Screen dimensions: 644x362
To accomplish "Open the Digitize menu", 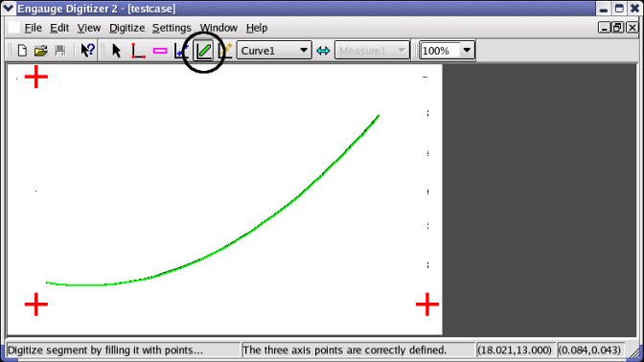I will point(126,28).
